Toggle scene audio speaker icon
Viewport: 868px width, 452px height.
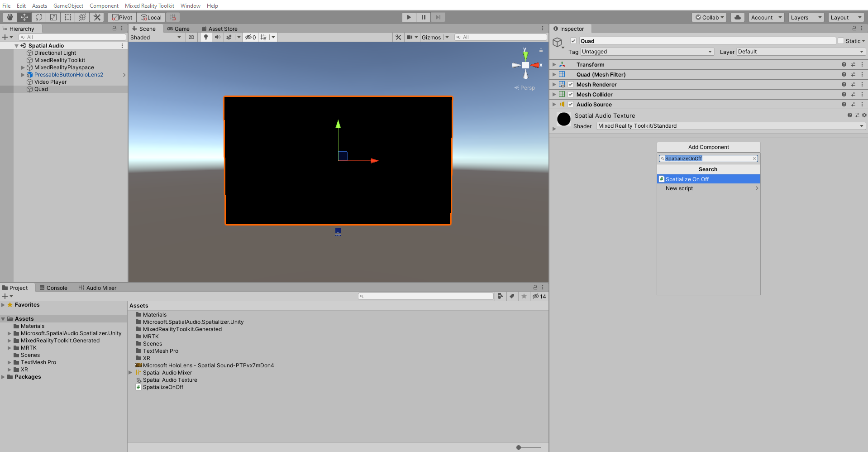coord(218,37)
